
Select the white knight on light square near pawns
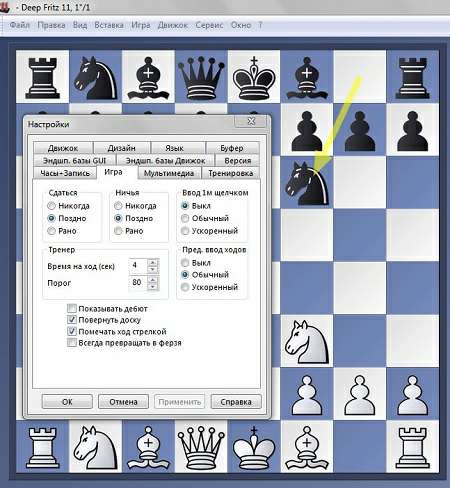(307, 342)
